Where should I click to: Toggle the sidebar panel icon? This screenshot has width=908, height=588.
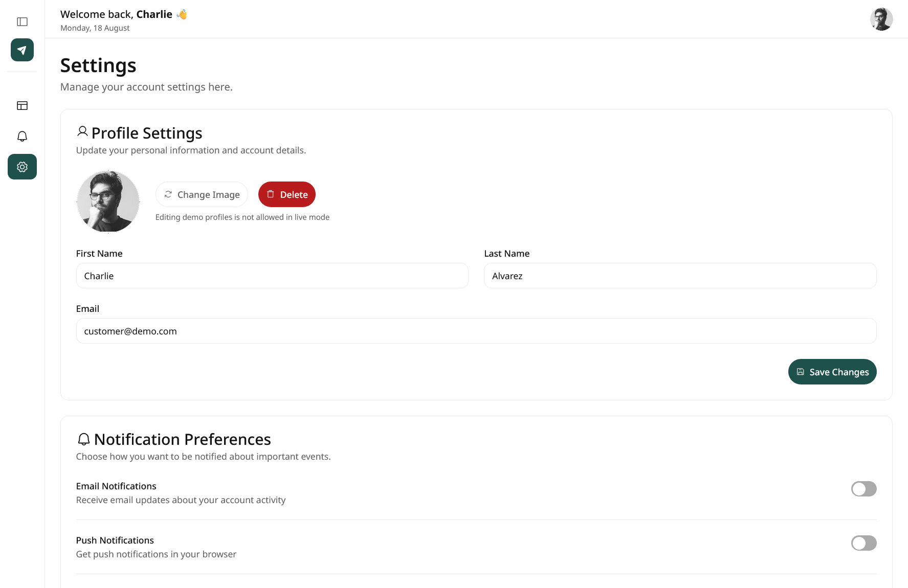(22, 21)
